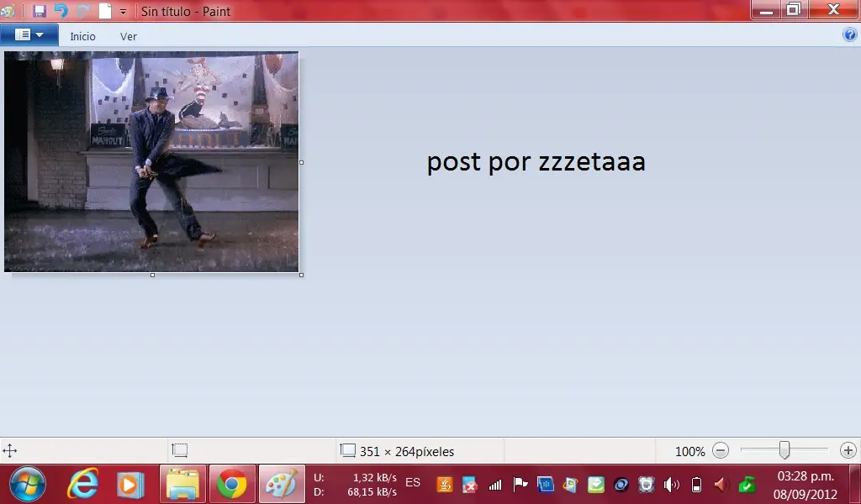Open Paint from the Windows taskbar
861x504 pixels.
(281, 484)
